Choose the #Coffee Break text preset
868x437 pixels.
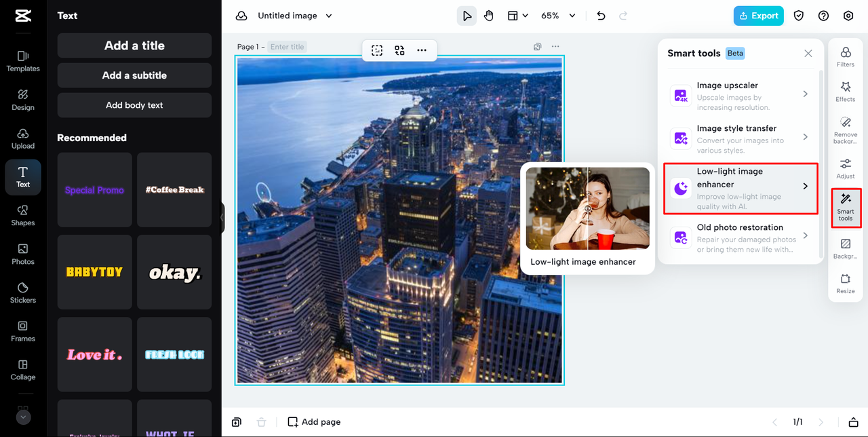pyautogui.click(x=174, y=190)
